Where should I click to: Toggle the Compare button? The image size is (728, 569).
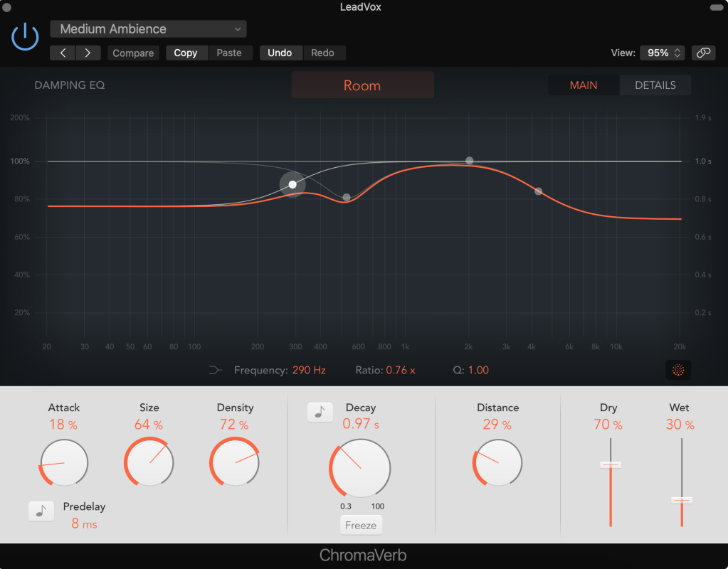[133, 53]
